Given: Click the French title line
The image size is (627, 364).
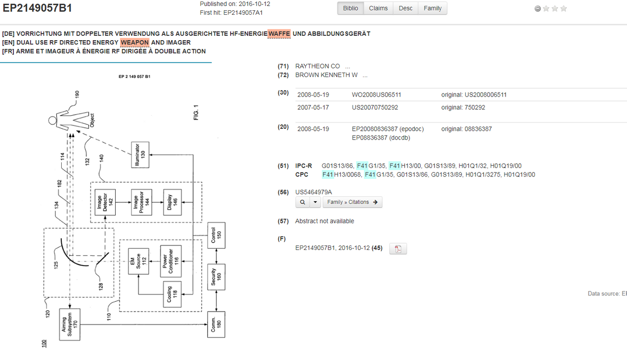Looking at the screenshot, I should 104,51.
